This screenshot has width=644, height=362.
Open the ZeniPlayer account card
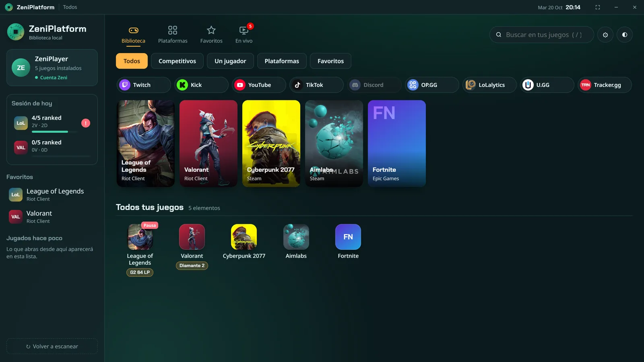pos(52,68)
